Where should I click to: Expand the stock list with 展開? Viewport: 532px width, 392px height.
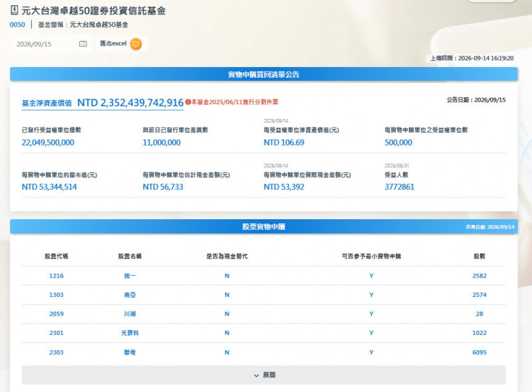point(263,375)
